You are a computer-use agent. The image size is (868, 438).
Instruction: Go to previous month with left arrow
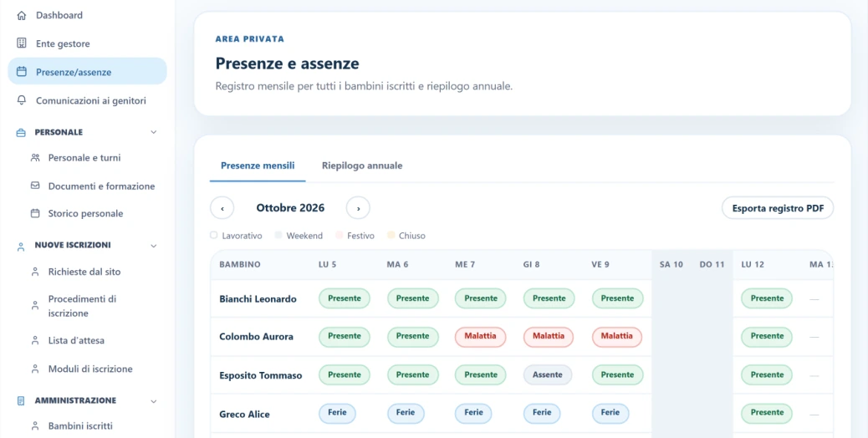click(x=222, y=208)
